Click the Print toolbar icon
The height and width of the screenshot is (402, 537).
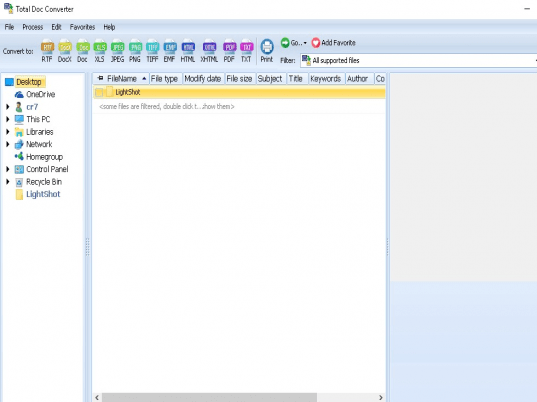pyautogui.click(x=267, y=51)
